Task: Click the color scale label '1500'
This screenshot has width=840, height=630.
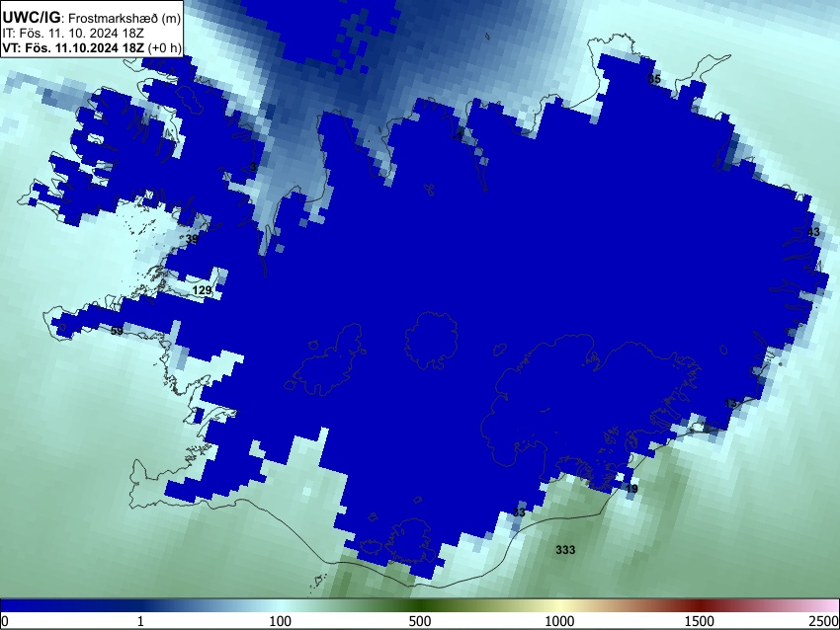Action: 700,621
